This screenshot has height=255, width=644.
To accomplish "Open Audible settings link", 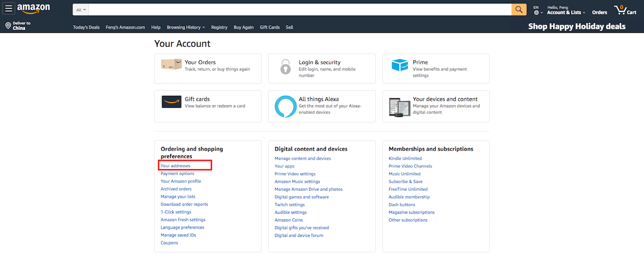I will (291, 212).
